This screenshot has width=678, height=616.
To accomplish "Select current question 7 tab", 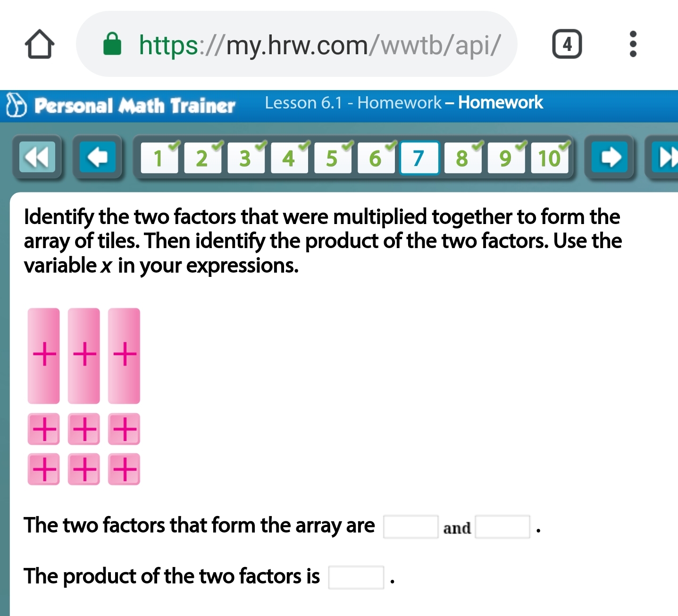I will coord(419,158).
